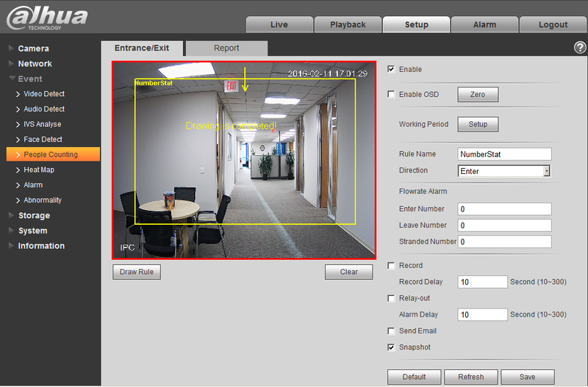Open the Playback tab
588x387 pixels.
point(348,24)
